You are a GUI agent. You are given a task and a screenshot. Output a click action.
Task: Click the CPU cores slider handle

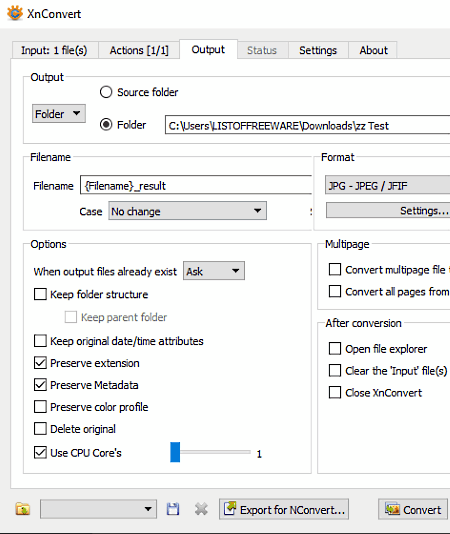point(175,452)
